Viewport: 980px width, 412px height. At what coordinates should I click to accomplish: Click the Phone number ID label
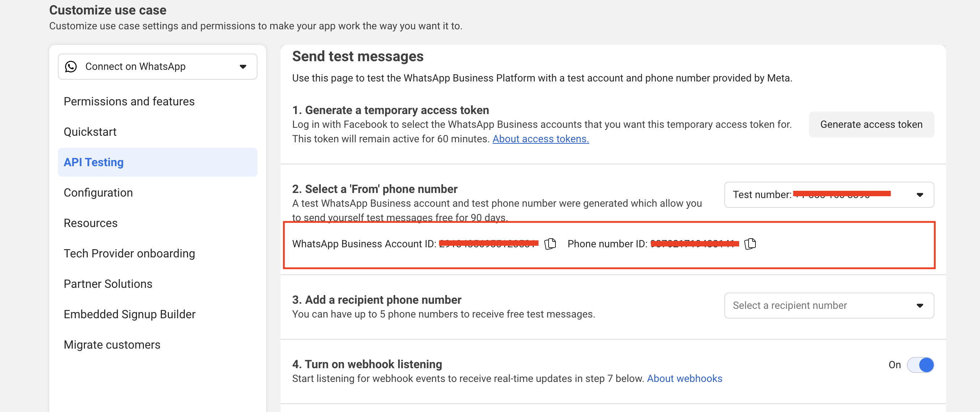(x=607, y=244)
